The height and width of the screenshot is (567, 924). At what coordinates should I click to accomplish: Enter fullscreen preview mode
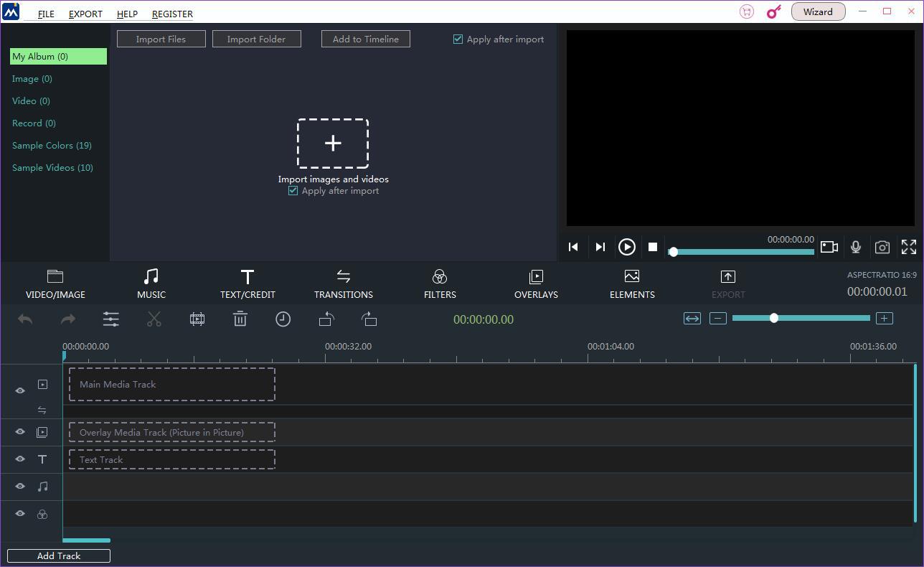909,247
